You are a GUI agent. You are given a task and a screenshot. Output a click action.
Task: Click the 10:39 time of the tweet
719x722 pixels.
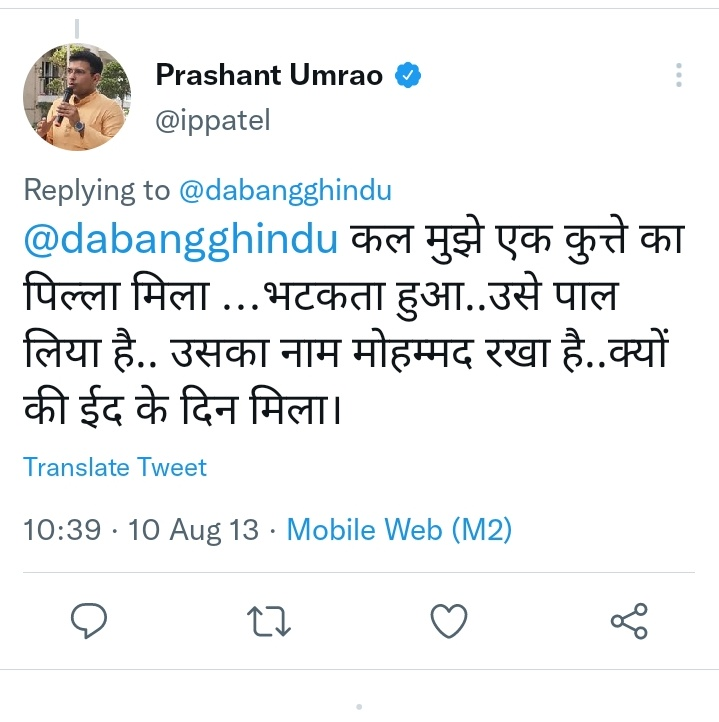[61, 529]
